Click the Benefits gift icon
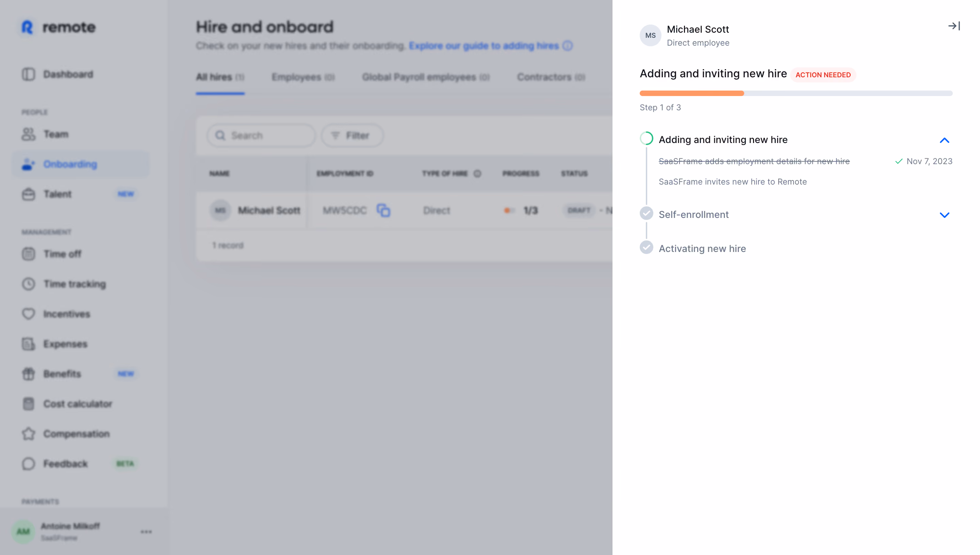The image size is (980, 555). [28, 374]
